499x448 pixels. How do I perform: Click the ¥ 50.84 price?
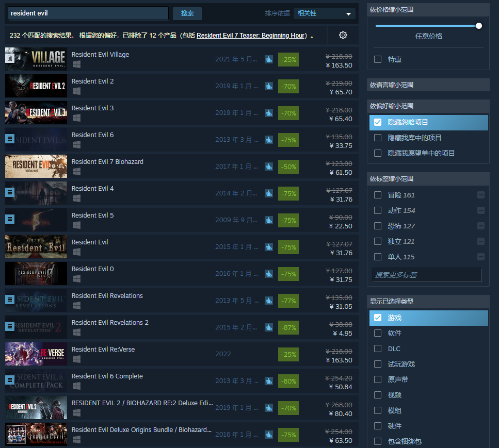[341, 387]
